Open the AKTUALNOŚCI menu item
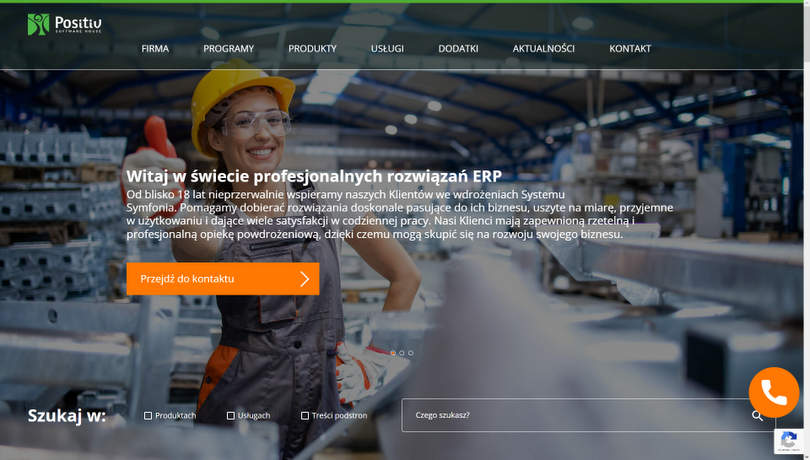The width and height of the screenshot is (810, 460). pyautogui.click(x=543, y=49)
